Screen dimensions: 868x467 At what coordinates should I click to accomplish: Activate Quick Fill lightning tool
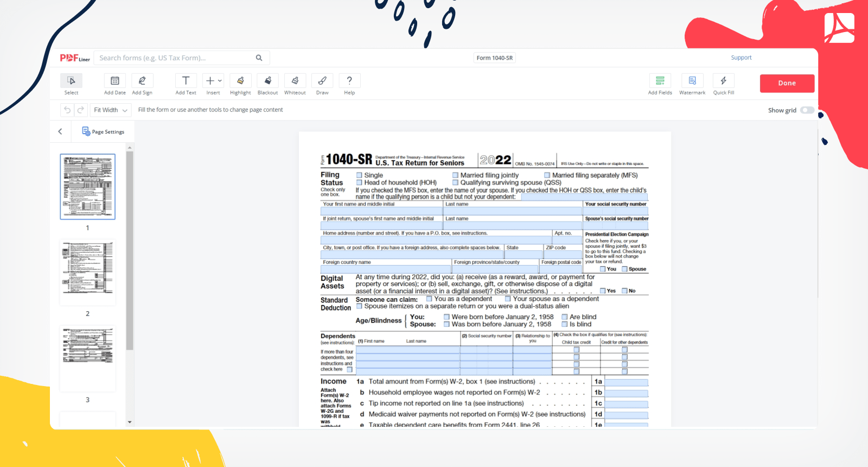click(x=724, y=80)
